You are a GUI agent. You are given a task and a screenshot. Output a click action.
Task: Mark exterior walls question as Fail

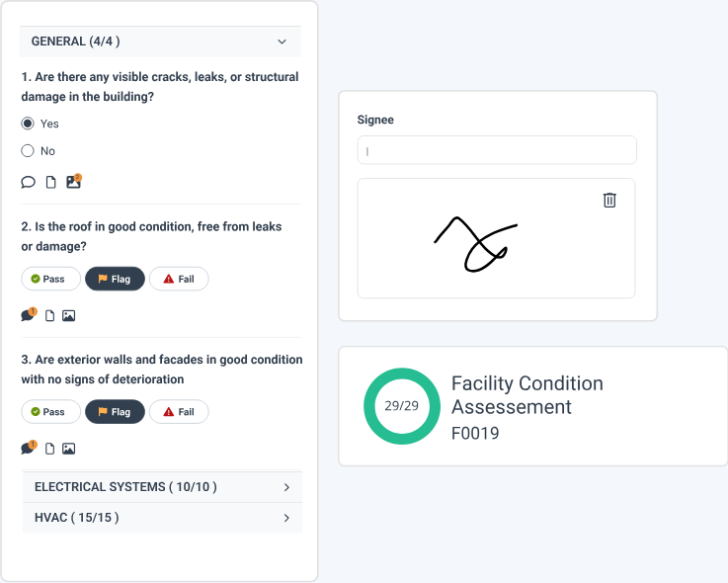click(179, 412)
